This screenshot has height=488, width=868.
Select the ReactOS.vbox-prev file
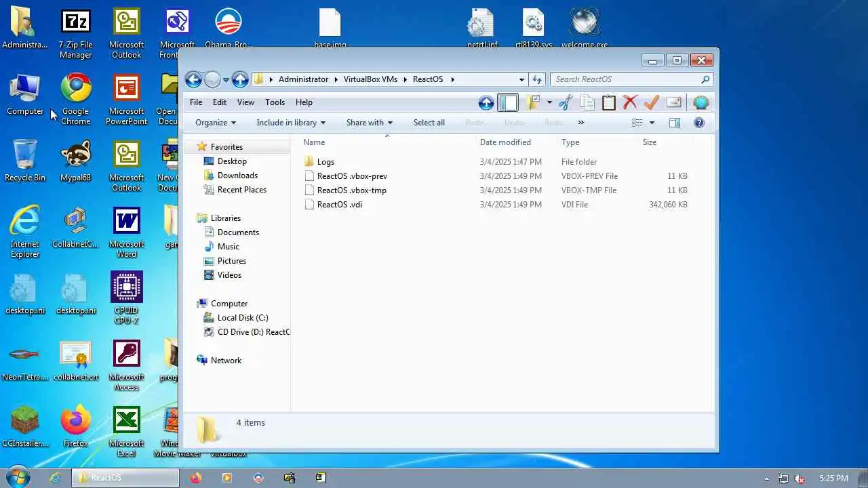pyautogui.click(x=352, y=176)
